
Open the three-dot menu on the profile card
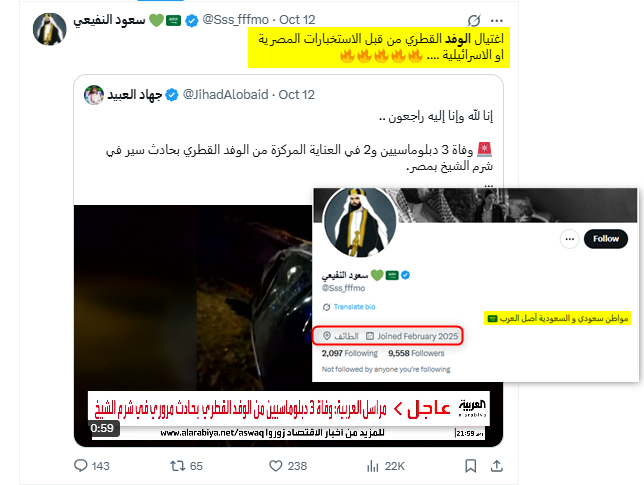coord(569,239)
